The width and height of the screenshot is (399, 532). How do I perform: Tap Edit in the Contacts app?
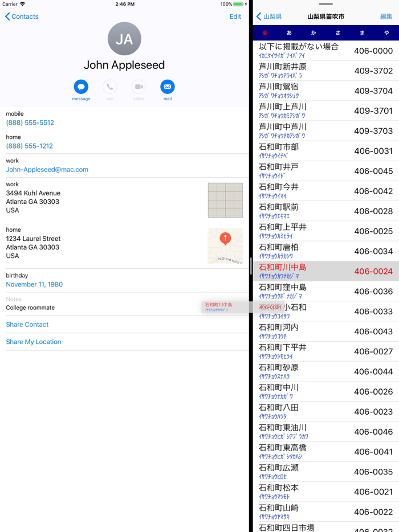(235, 17)
